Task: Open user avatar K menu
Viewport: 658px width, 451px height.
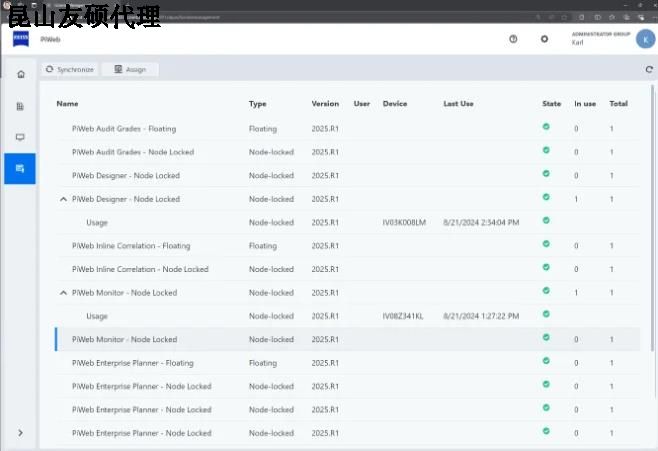Action: (645, 39)
